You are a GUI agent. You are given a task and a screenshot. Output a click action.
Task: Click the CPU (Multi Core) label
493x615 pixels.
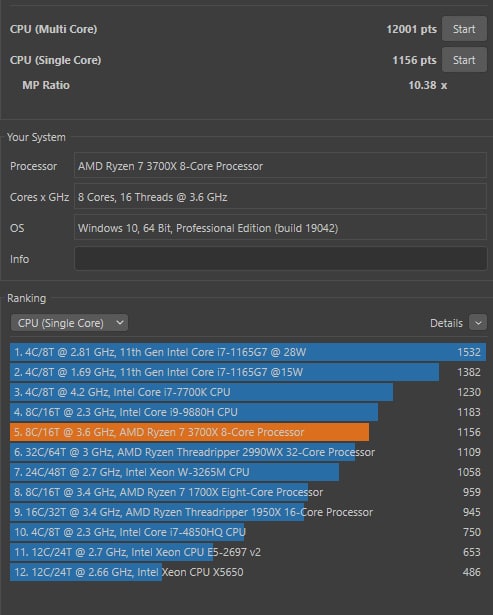click(x=53, y=29)
